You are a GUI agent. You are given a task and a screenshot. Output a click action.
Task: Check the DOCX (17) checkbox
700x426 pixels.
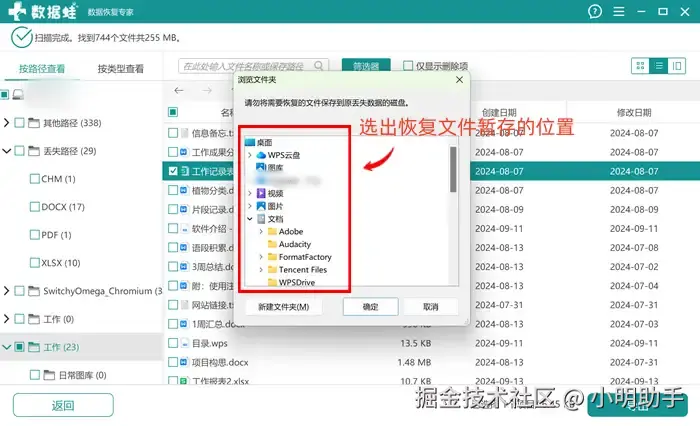coord(34,207)
